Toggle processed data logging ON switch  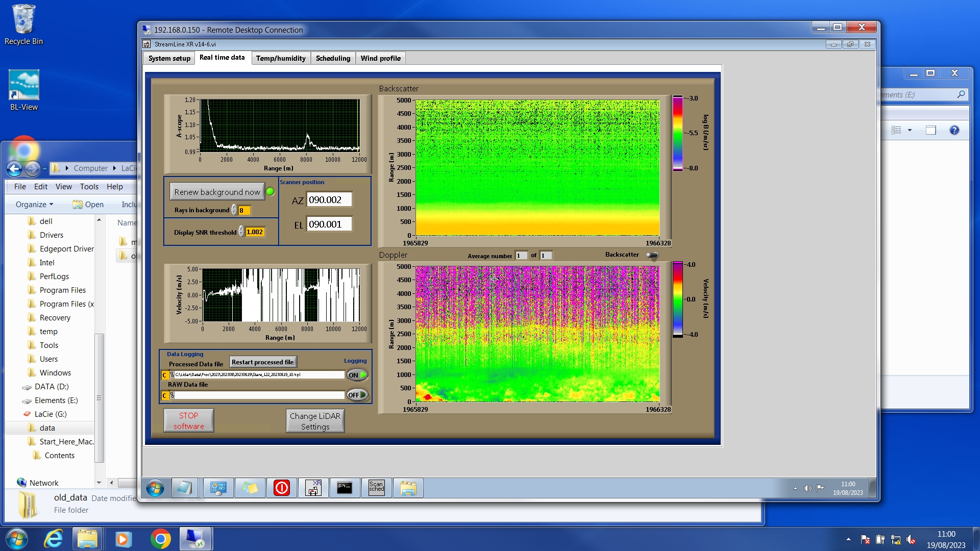pos(357,375)
